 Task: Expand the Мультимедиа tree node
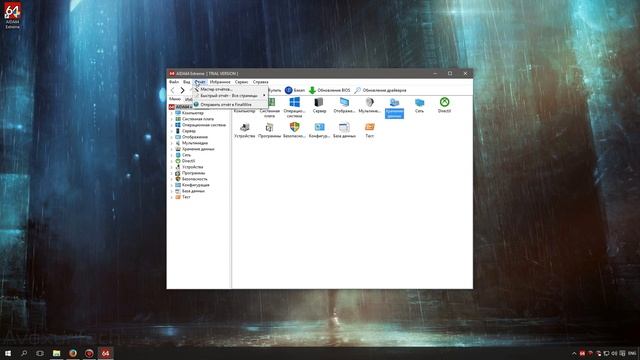pos(172,143)
